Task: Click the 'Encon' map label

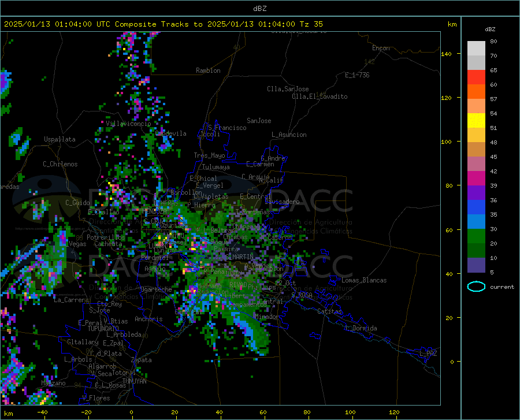Action: [381, 48]
